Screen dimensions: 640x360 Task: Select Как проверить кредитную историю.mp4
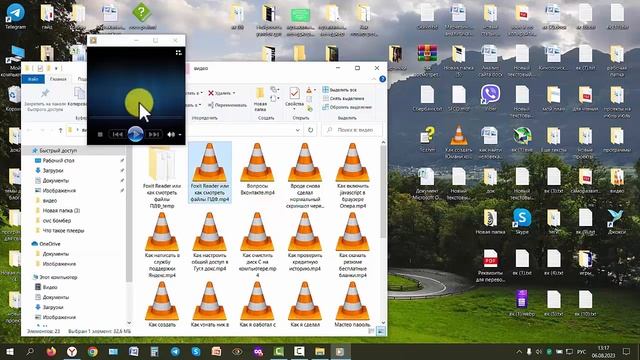[305, 242]
